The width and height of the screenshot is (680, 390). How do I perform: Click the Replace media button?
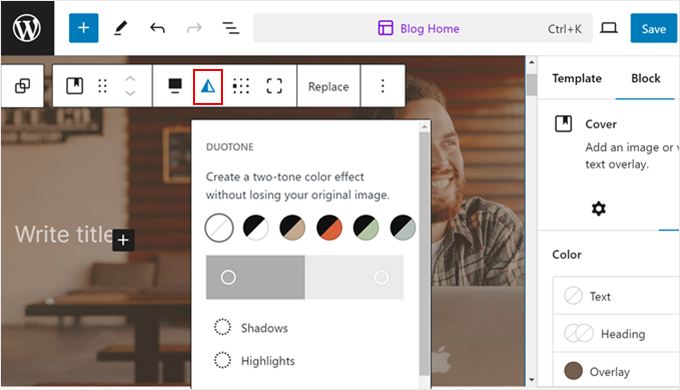coord(328,86)
